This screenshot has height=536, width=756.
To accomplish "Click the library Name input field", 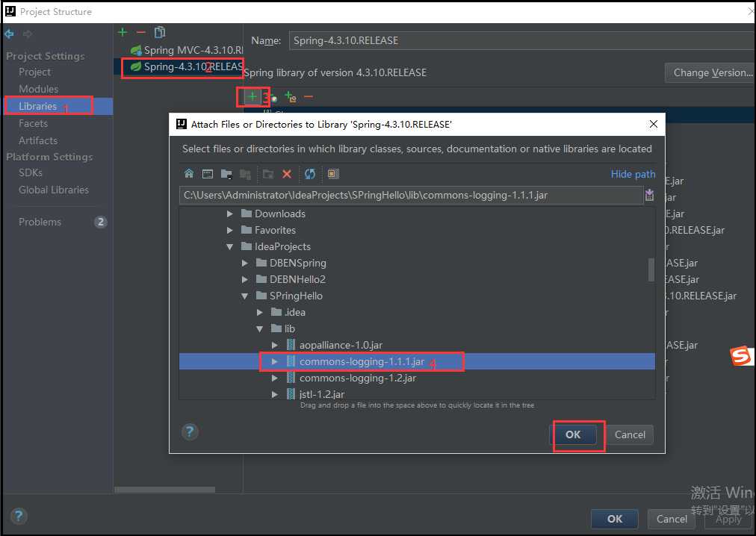I will pyautogui.click(x=521, y=40).
